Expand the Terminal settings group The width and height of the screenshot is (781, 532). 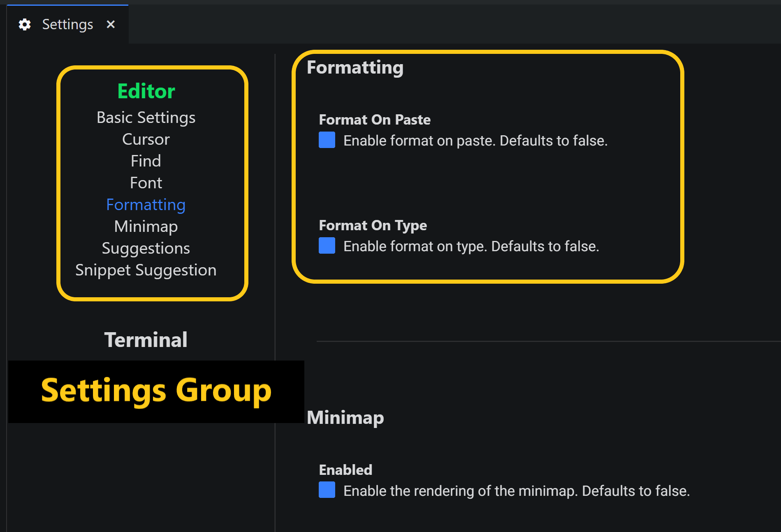[x=146, y=340]
